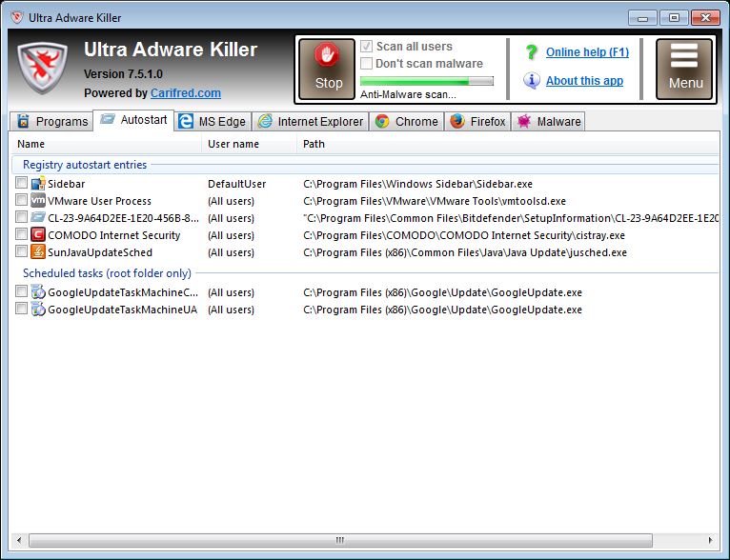Sort by the User name column header

(249, 144)
